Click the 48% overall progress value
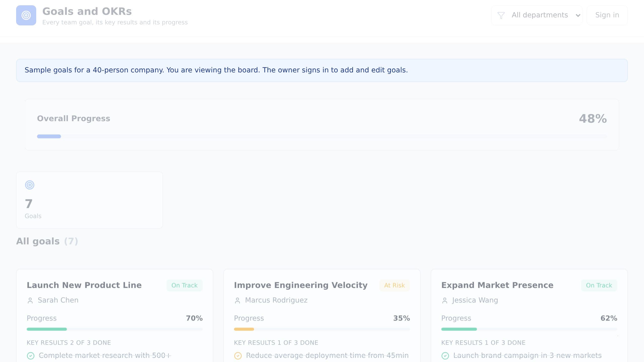The image size is (644, 362). [593, 118]
